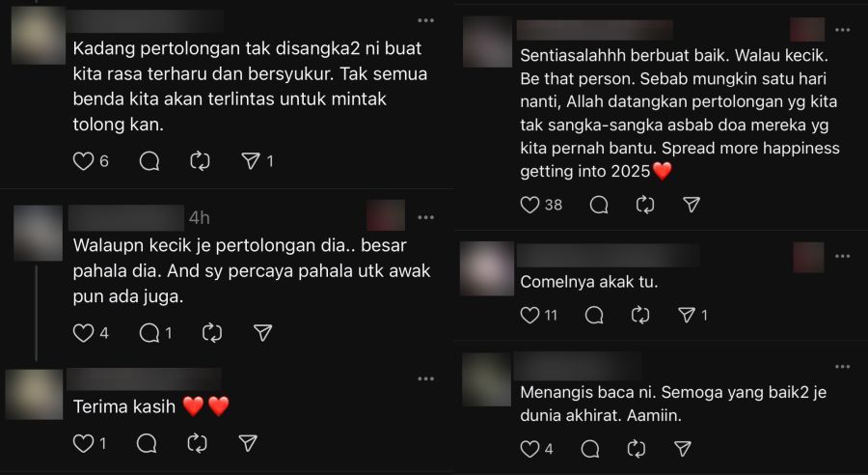Open blurred username above 'Sentiasalahhh berbuat baik'
This screenshot has width=868, height=475.
[594, 30]
